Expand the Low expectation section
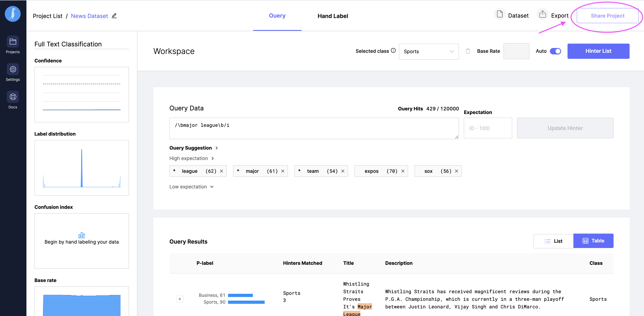This screenshot has width=644, height=316. coord(191,187)
